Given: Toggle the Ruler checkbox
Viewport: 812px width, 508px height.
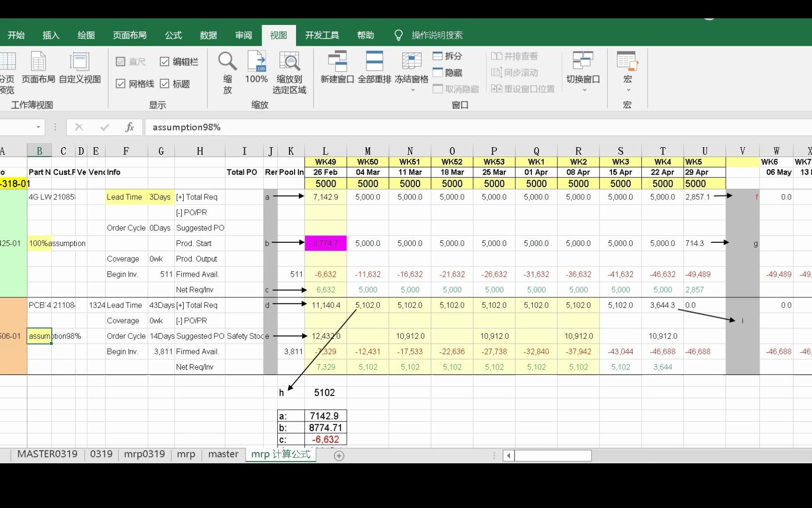Looking at the screenshot, I should (x=120, y=62).
